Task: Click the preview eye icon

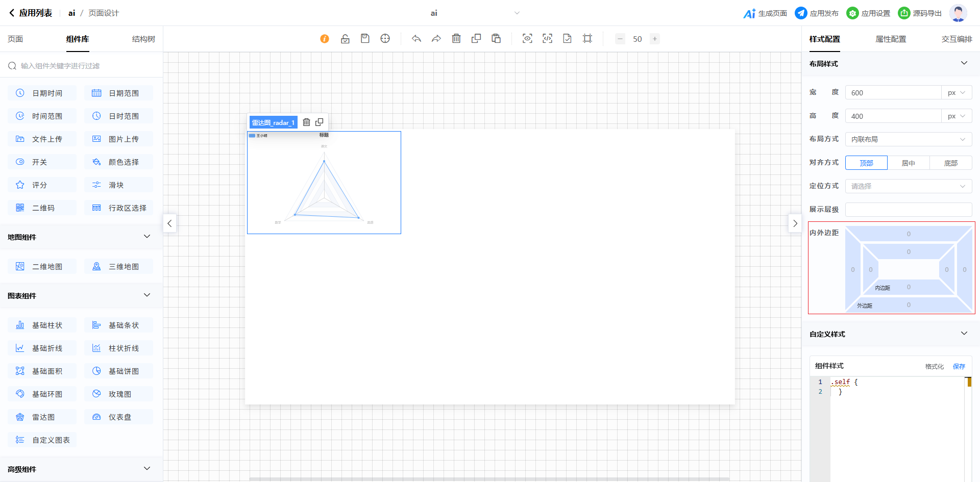Action: [527, 39]
